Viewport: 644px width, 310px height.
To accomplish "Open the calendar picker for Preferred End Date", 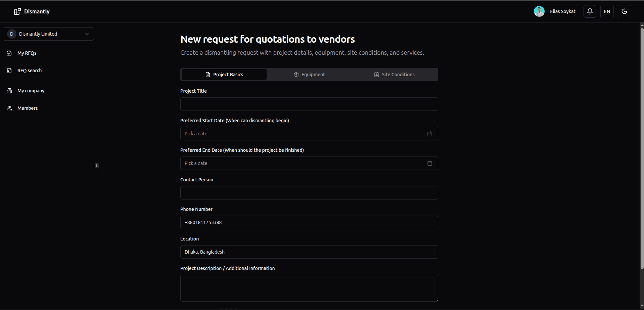I will tap(430, 163).
